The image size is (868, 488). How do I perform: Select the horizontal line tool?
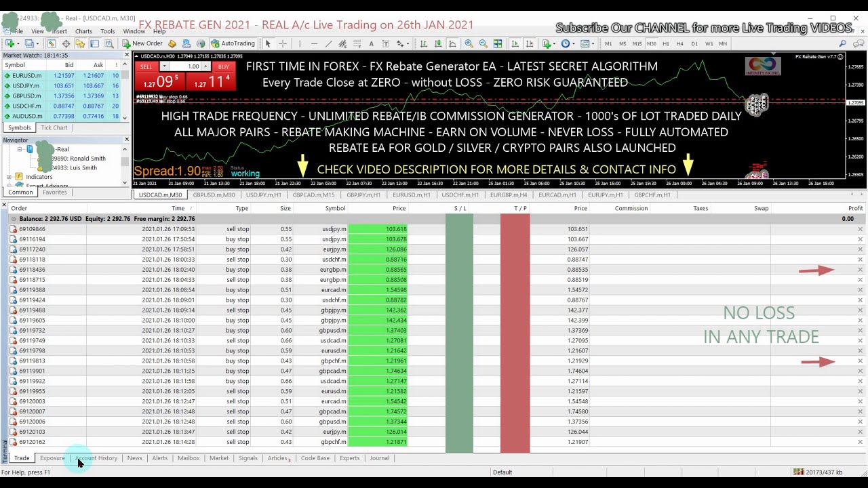tap(314, 43)
